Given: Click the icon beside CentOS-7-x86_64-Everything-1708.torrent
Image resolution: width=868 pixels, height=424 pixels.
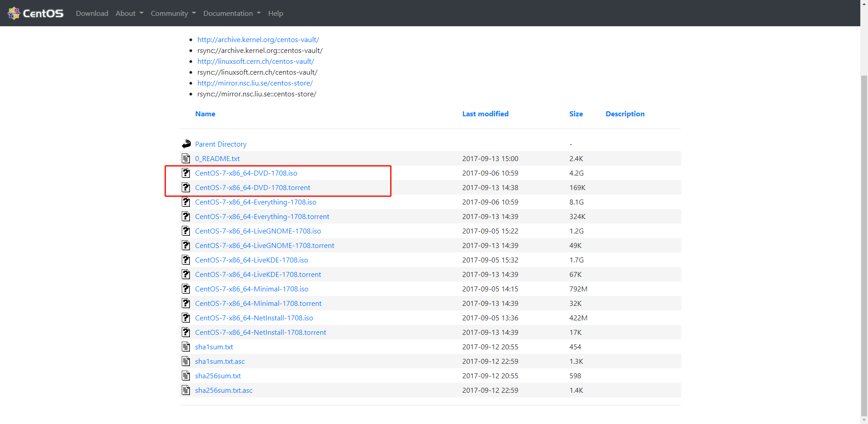Looking at the screenshot, I should (186, 216).
